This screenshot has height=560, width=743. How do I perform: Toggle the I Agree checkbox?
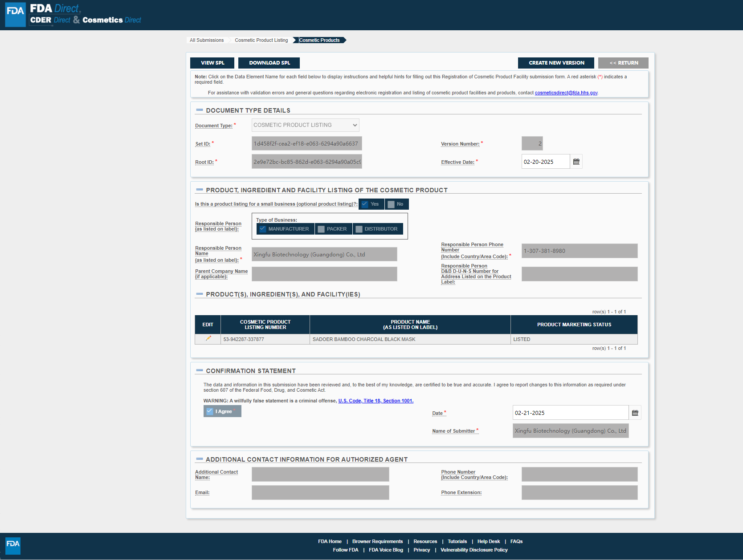(210, 411)
